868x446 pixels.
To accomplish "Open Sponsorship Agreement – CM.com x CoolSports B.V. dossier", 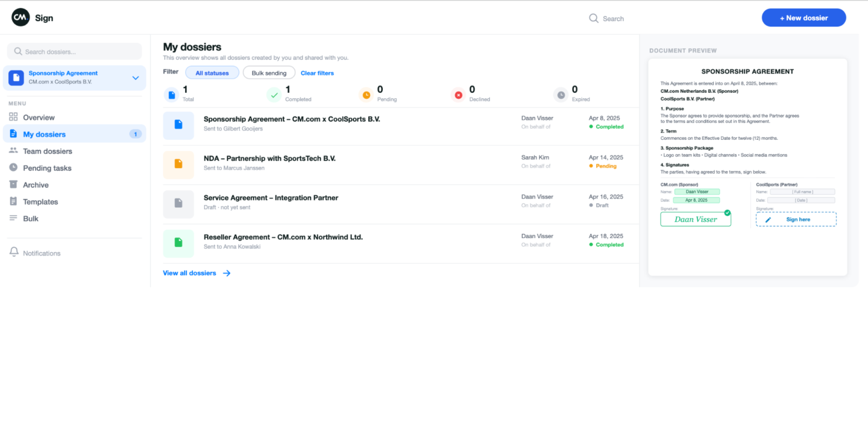I will 292,119.
